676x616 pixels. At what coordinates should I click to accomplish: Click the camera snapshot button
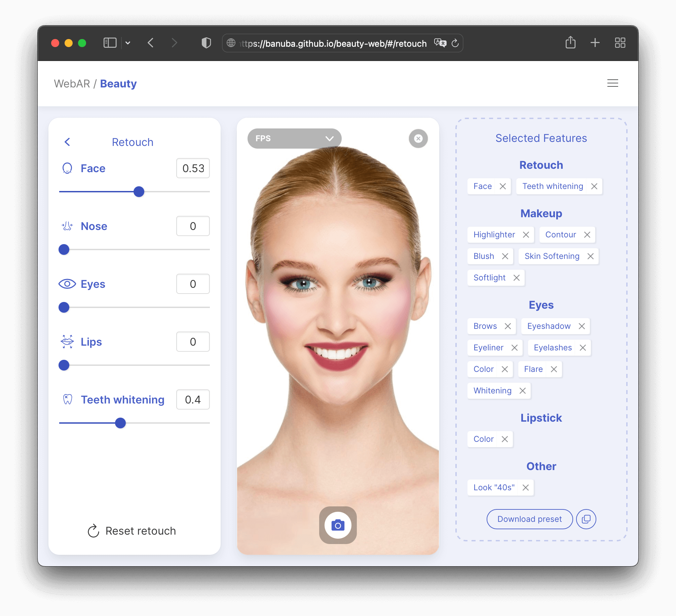point(338,525)
